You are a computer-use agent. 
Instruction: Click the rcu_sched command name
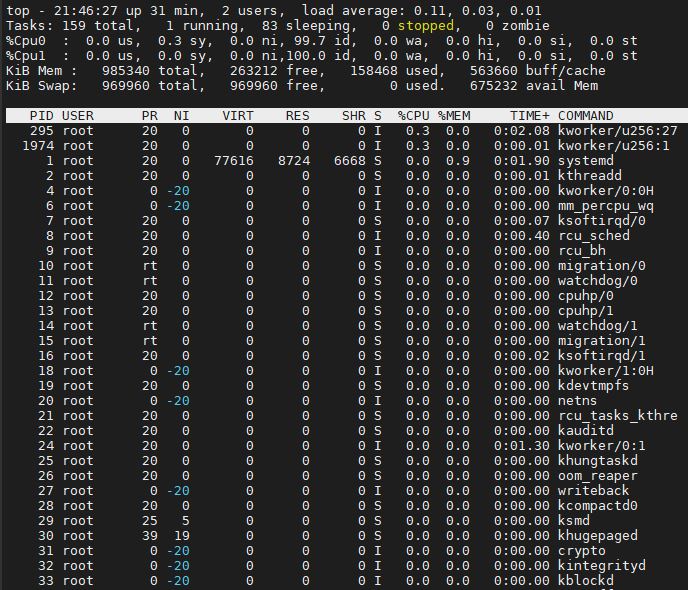594,236
